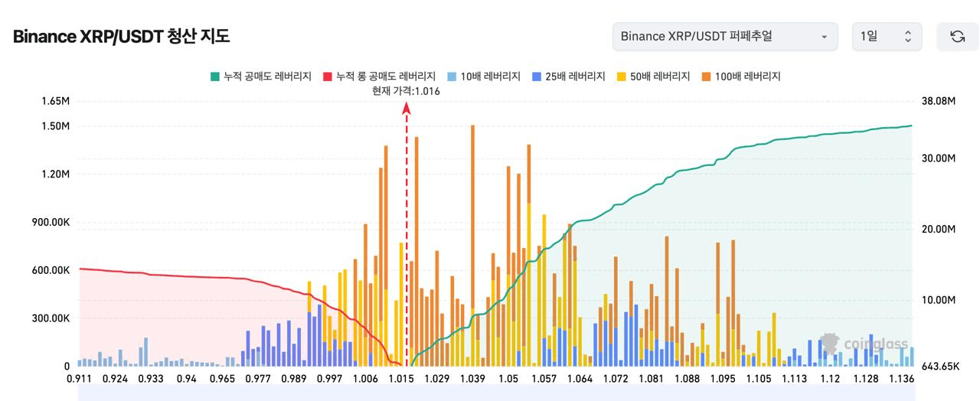
Task: Click the 1.05 price axis label
Action: coord(508,378)
